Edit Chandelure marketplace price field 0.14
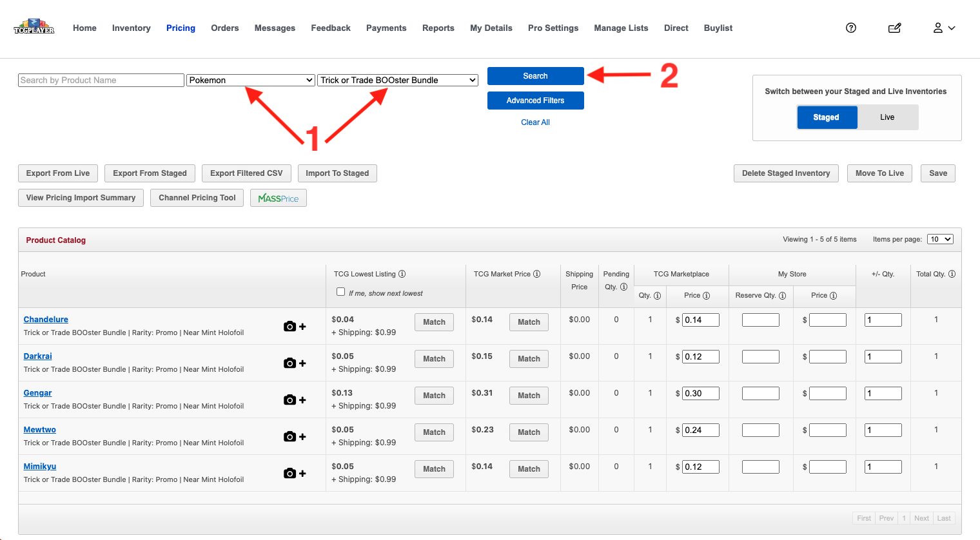The width and height of the screenshot is (980, 540). (701, 320)
